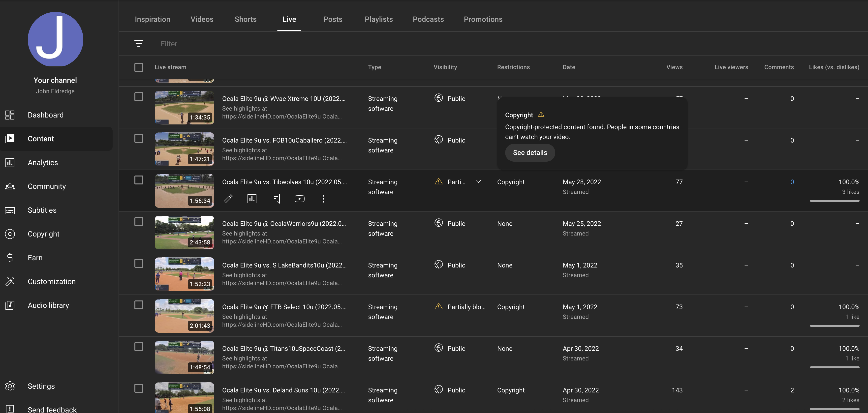Click likes ratio bar for FTB Select stream

[x=834, y=326]
